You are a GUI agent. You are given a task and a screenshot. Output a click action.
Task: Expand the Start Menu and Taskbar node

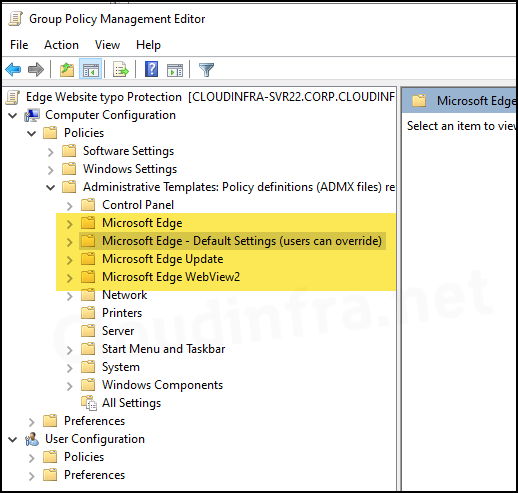70,350
